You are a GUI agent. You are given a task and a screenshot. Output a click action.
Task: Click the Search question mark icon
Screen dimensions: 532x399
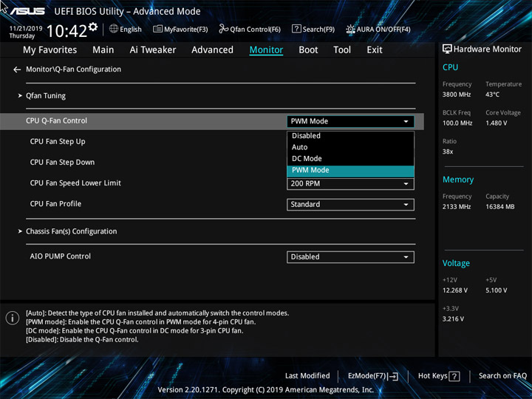pyautogui.click(x=296, y=29)
